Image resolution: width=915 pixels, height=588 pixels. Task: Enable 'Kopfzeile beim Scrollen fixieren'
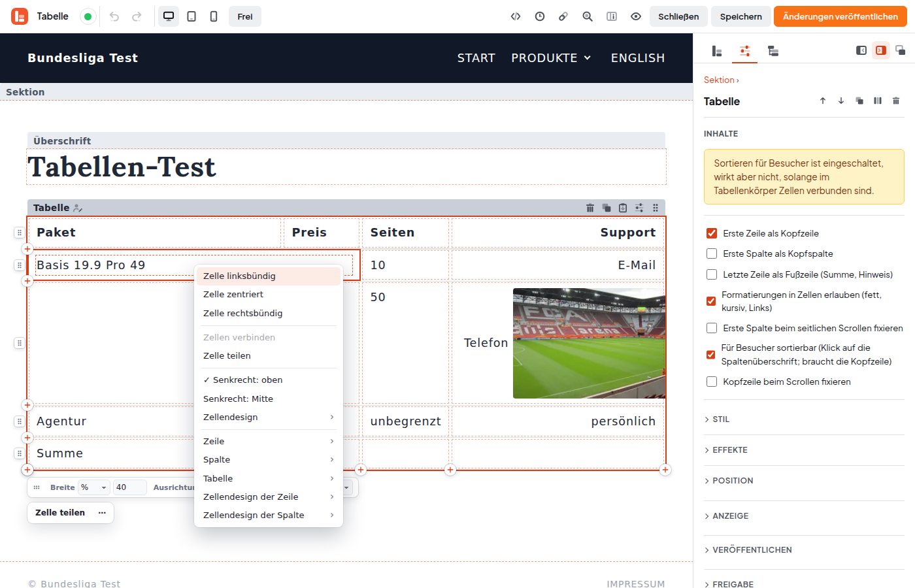[712, 382]
